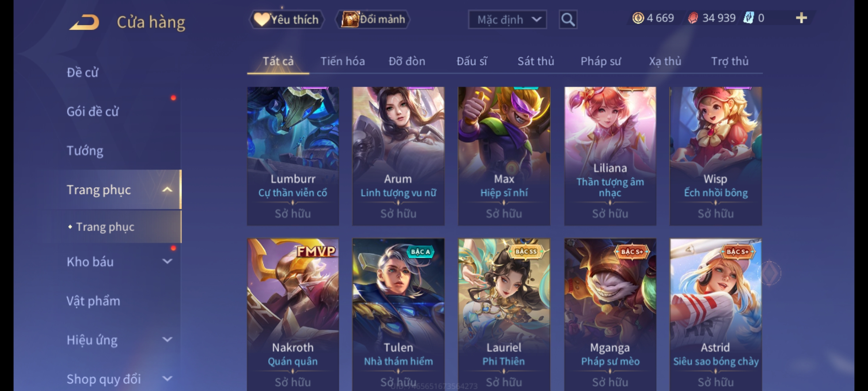Expand the Kho báu sidebar section
Screen dimensions: 868x391
click(167, 261)
